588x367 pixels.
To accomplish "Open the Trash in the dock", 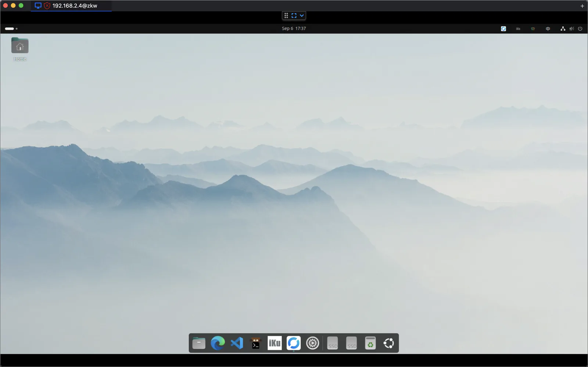I will click(370, 343).
